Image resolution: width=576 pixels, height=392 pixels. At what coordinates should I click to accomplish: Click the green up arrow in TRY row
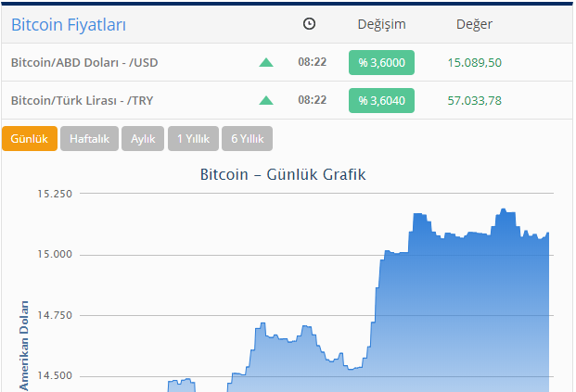point(266,101)
